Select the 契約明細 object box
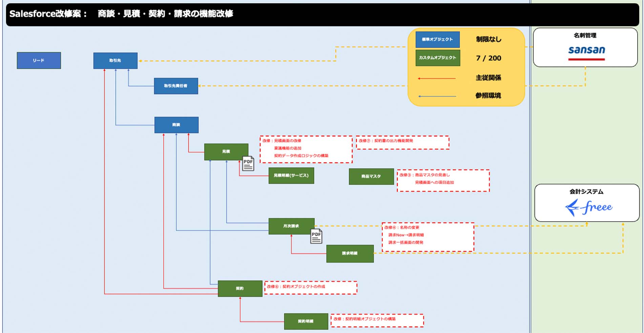This screenshot has width=644, height=333. (306, 321)
